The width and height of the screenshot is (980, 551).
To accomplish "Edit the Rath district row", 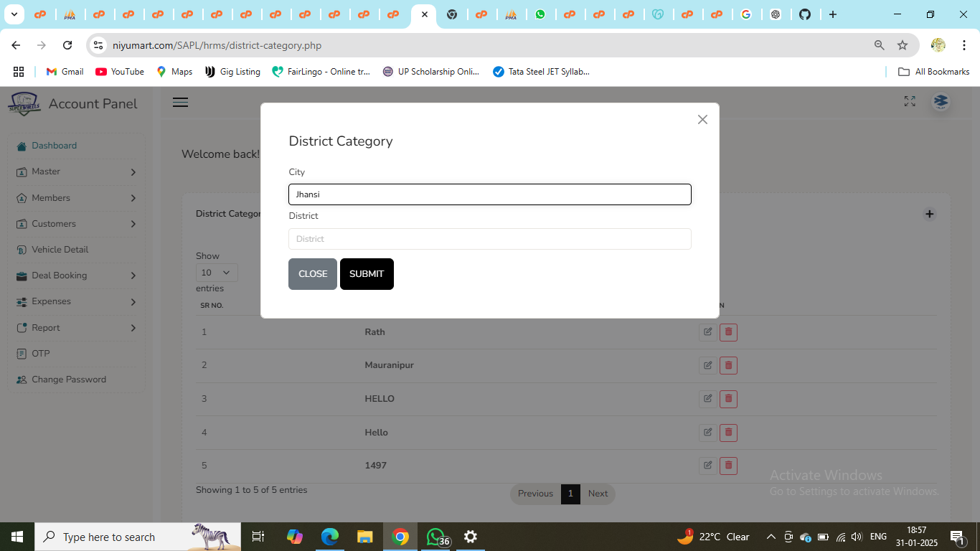I will 707,332.
